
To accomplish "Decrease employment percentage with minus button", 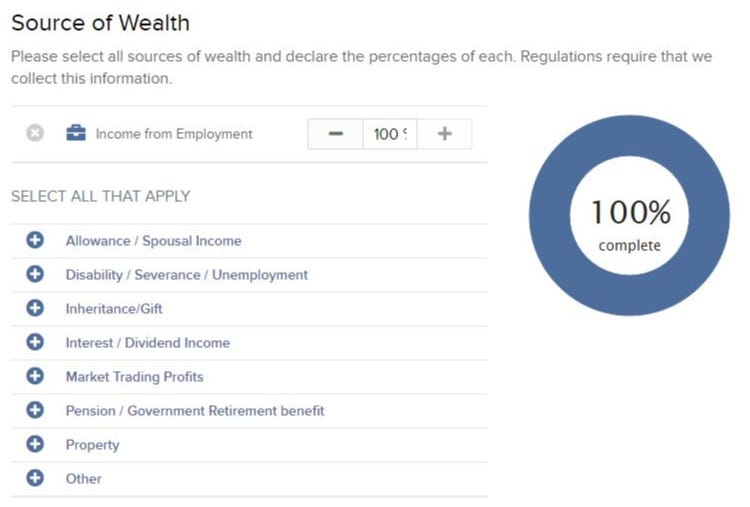I will (x=335, y=134).
